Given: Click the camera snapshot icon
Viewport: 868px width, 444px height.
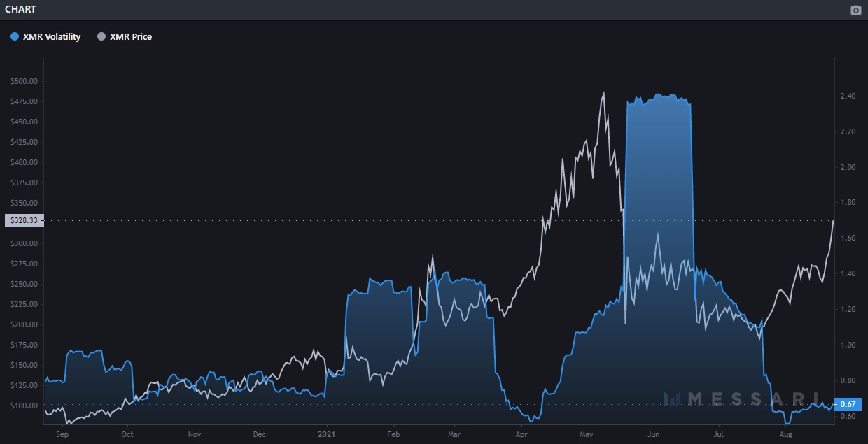Looking at the screenshot, I should pyautogui.click(x=855, y=10).
